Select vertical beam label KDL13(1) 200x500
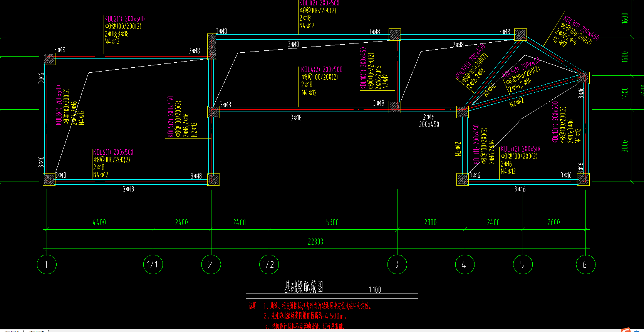This screenshot has width=644, height=332. click(x=555, y=122)
